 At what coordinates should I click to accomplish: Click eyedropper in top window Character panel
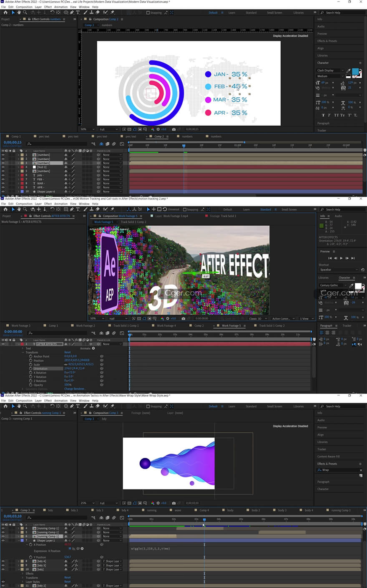(349, 71)
